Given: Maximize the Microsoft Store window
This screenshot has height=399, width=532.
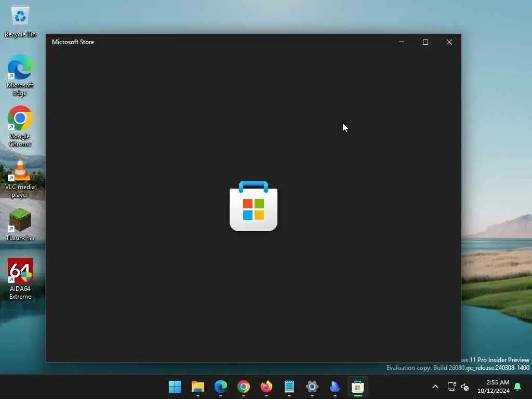Looking at the screenshot, I should pos(425,42).
